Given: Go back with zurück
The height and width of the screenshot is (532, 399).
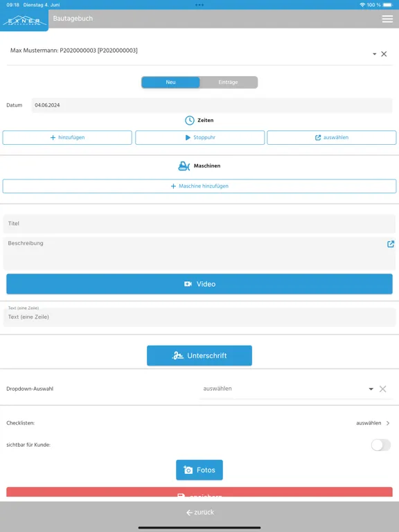Looking at the screenshot, I should [199, 513].
